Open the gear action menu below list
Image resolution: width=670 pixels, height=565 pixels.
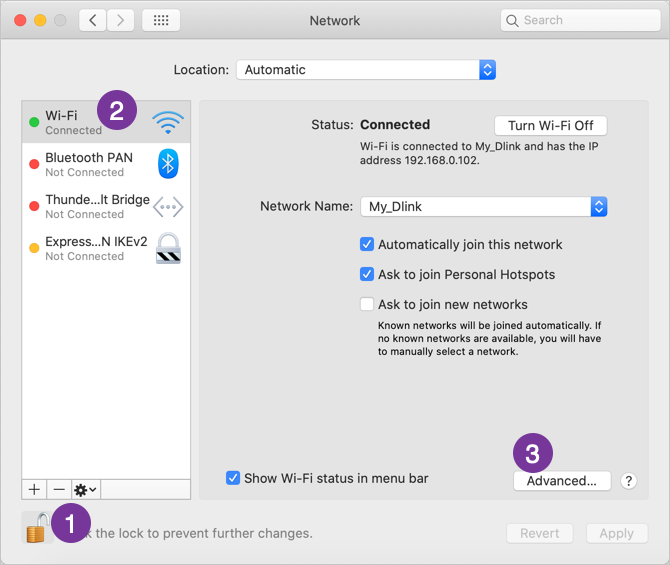[85, 489]
